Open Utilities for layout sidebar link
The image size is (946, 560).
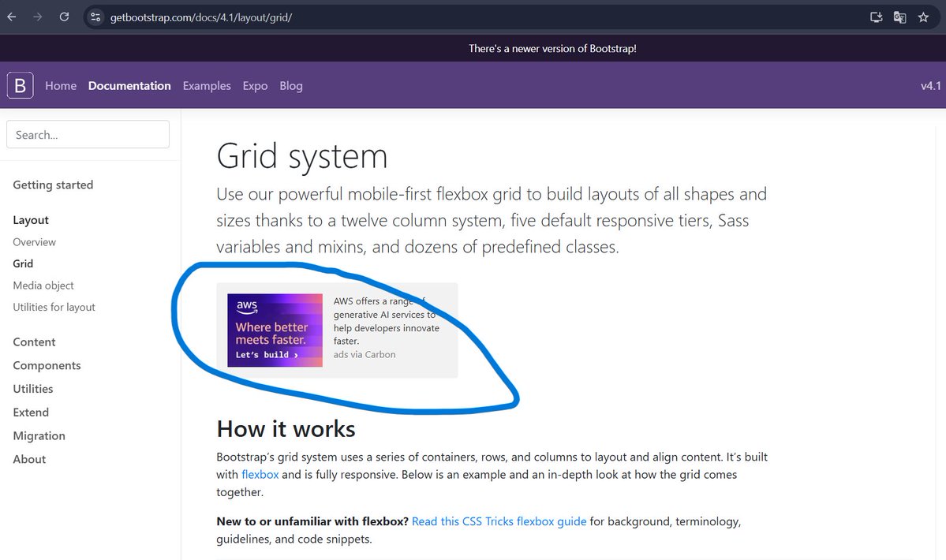pos(54,307)
